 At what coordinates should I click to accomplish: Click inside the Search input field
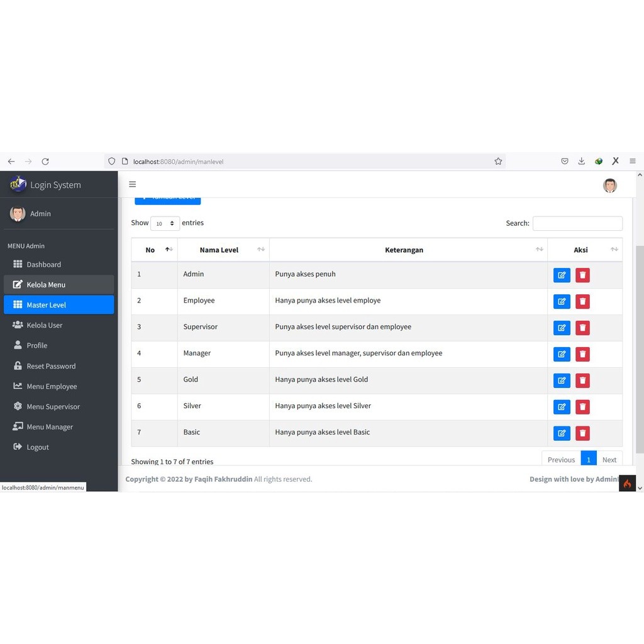click(x=577, y=223)
